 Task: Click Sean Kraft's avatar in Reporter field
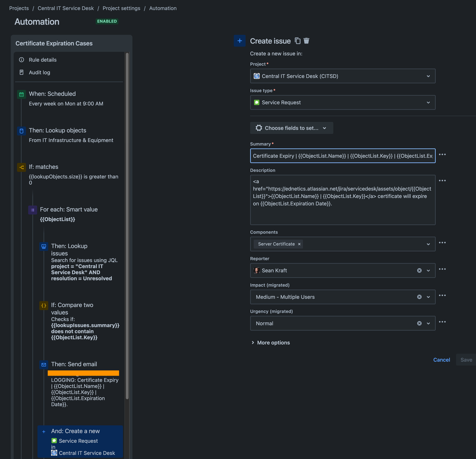coord(256,270)
